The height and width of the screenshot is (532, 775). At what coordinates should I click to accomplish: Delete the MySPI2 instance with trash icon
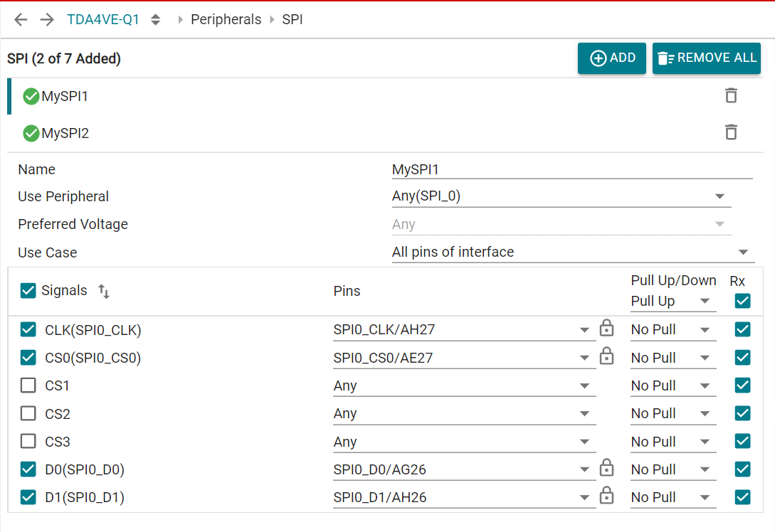coord(731,132)
